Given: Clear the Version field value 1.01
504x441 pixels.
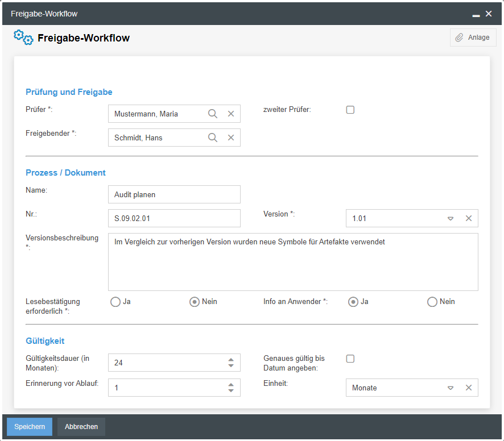Looking at the screenshot, I should click(x=469, y=218).
